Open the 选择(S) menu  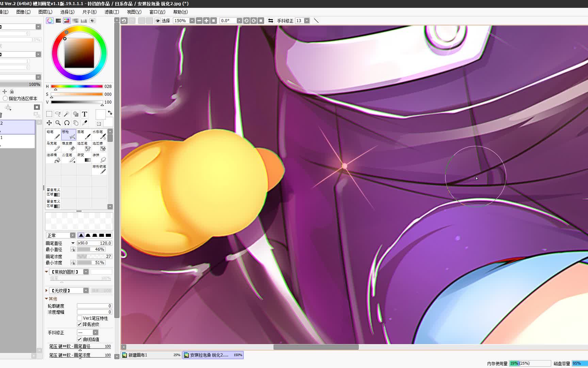click(67, 12)
